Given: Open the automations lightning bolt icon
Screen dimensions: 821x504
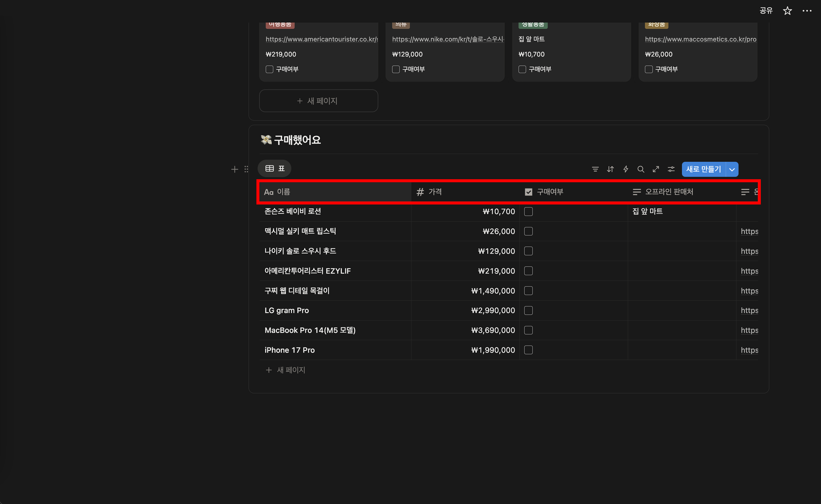Looking at the screenshot, I should 626,169.
